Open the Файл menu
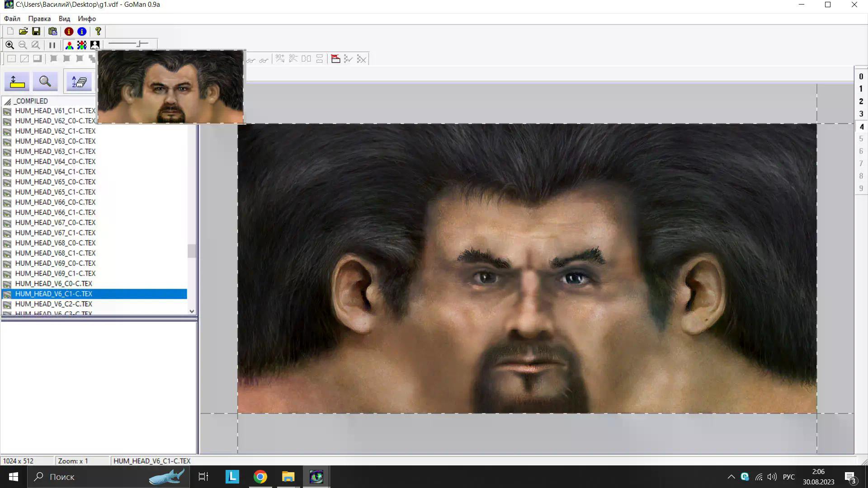 tap(12, 19)
